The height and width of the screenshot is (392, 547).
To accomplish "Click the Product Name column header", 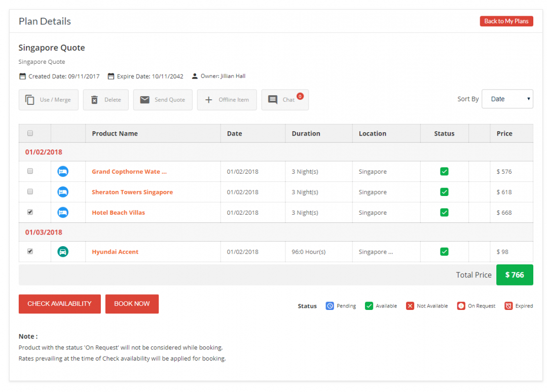I will pyautogui.click(x=115, y=134).
